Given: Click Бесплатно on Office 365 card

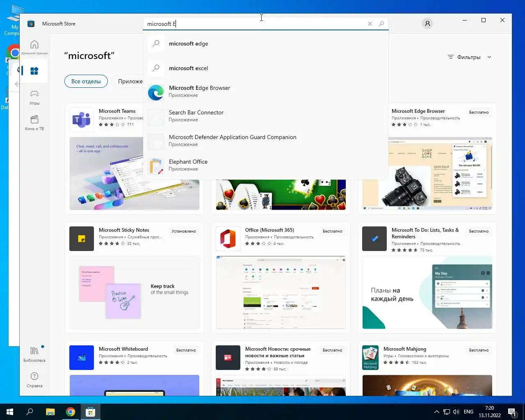Looking at the screenshot, I should click(x=332, y=231).
